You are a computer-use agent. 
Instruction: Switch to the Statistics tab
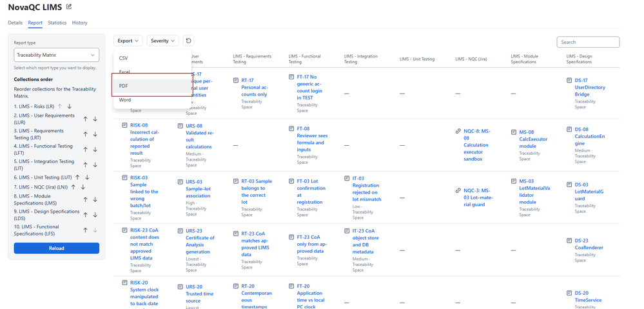[57, 23]
